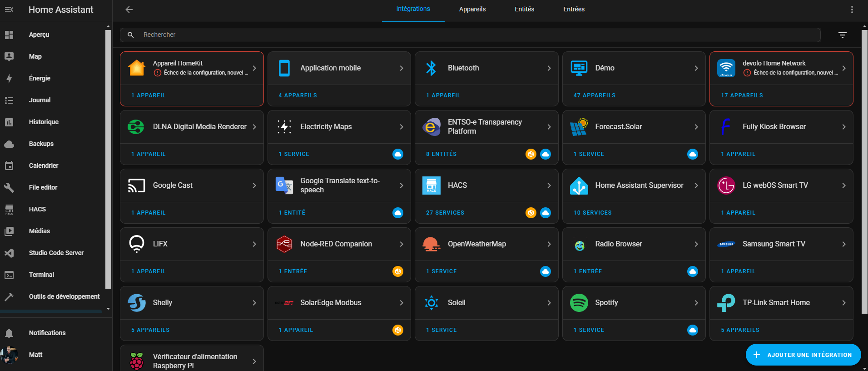Click the Home Assistant Supervisor icon
This screenshot has height=371, width=868.
click(579, 185)
